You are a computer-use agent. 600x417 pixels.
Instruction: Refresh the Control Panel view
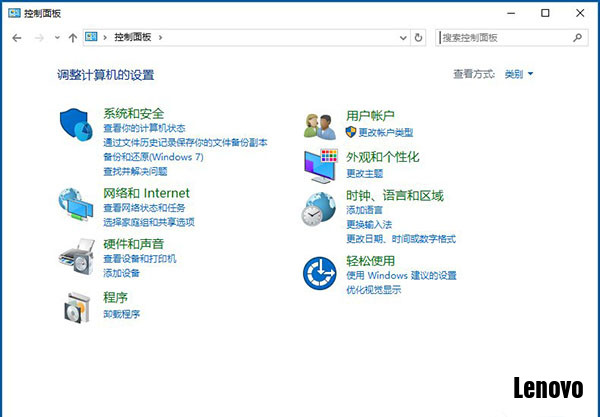(x=418, y=37)
